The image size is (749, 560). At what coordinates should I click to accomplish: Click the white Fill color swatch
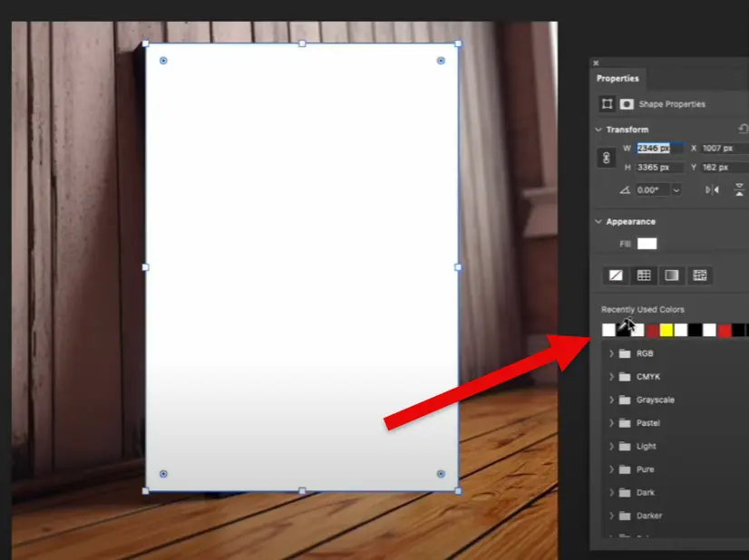[x=647, y=244]
